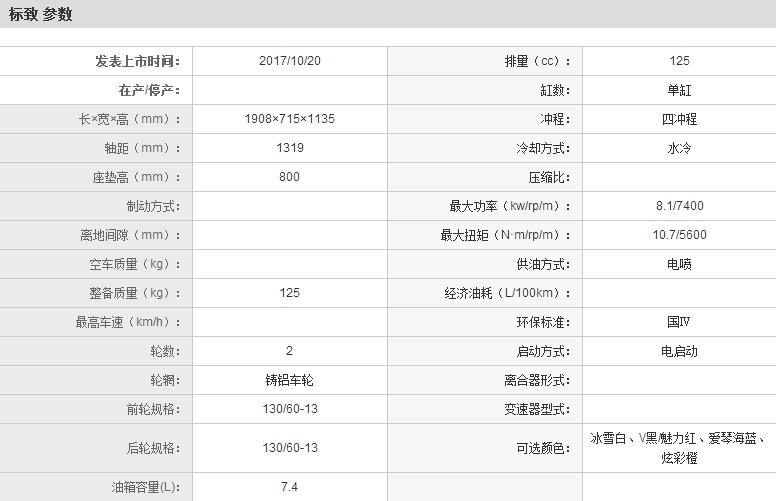Click the 国Ⅳ emission standard value

679,322
